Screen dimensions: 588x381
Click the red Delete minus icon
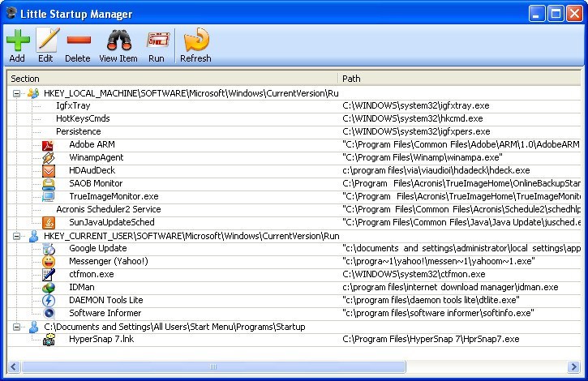pyautogui.click(x=79, y=40)
